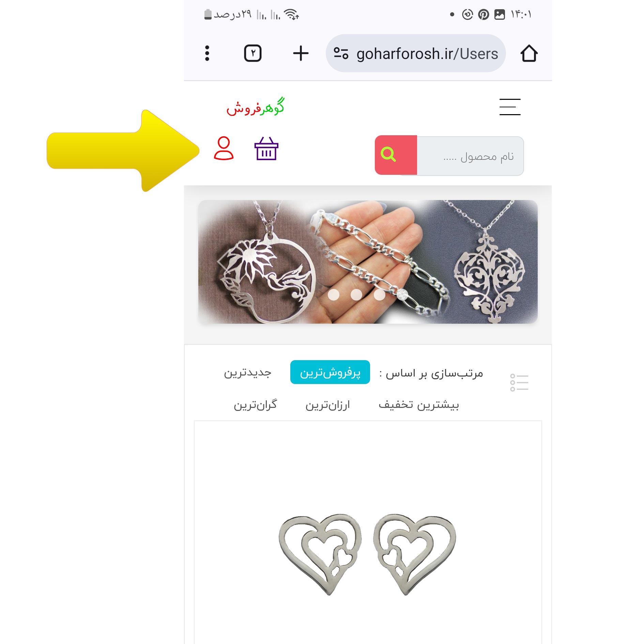Select the third carousel slide dot
Viewport: 644px width, 644px height.
point(379,295)
